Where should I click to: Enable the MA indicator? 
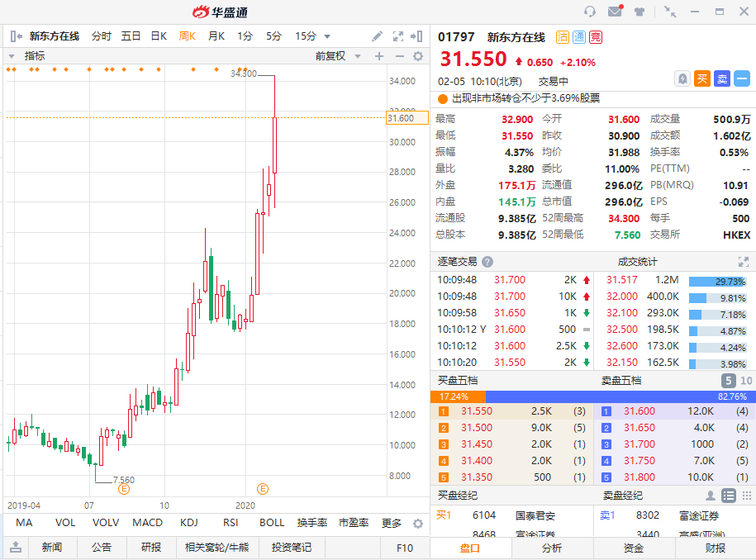coord(24,523)
